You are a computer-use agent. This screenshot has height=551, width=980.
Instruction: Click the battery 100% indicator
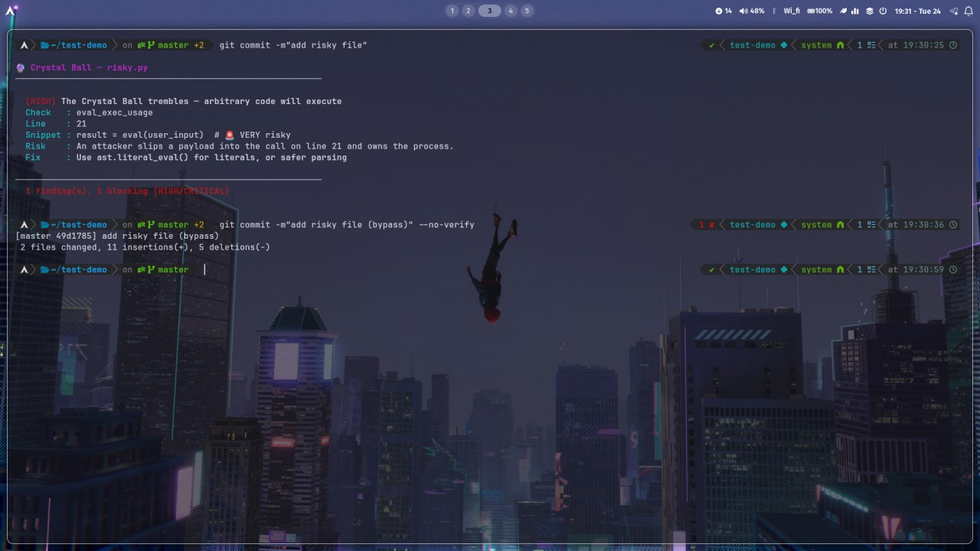[818, 11]
